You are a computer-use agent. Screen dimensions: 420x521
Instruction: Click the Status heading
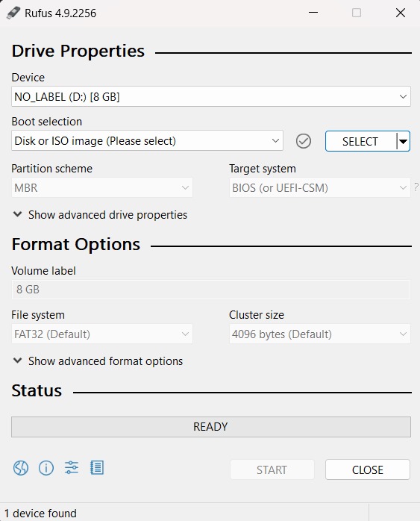(x=37, y=390)
